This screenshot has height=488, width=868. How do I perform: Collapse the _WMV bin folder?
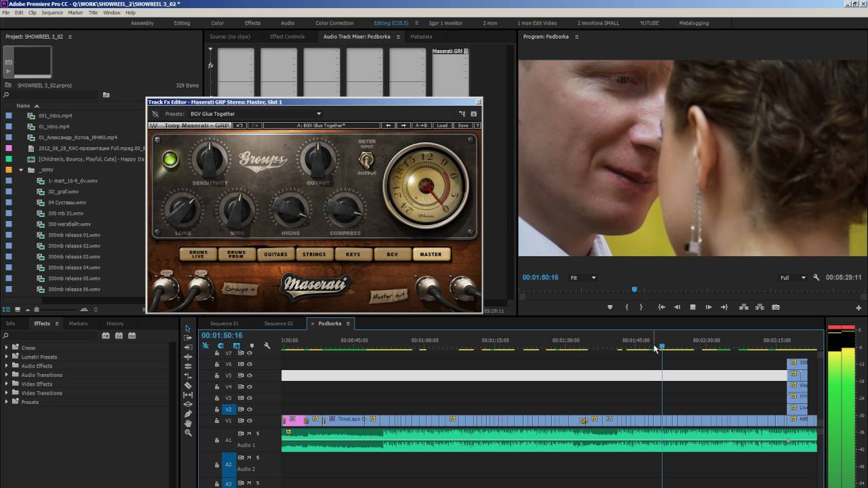22,170
